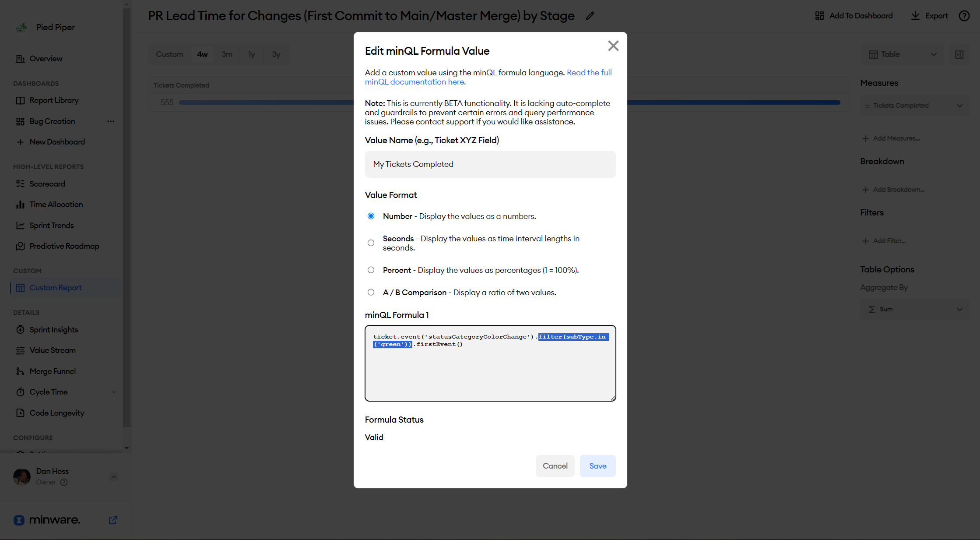980x540 pixels.
Task: Click the help question mark icon
Action: pyautogui.click(x=964, y=16)
